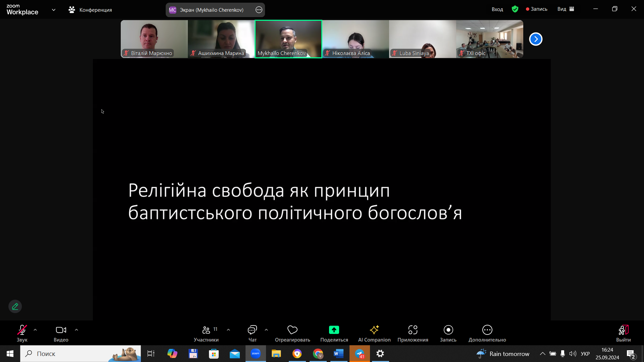Expand audio options arrow next to Звук
This screenshot has width=644, height=362.
[35, 330]
